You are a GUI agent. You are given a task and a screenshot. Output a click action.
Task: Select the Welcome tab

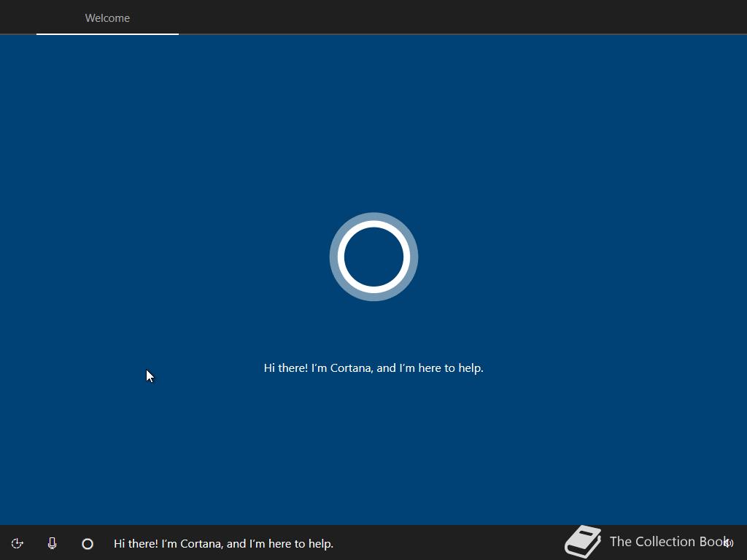[107, 17]
